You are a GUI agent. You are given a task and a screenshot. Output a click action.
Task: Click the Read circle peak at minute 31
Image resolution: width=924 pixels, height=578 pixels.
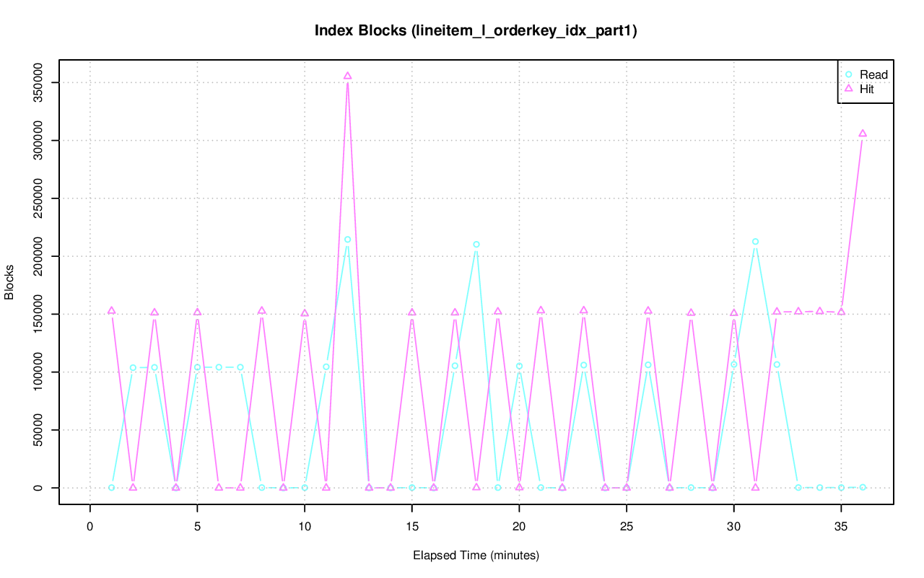(x=755, y=242)
